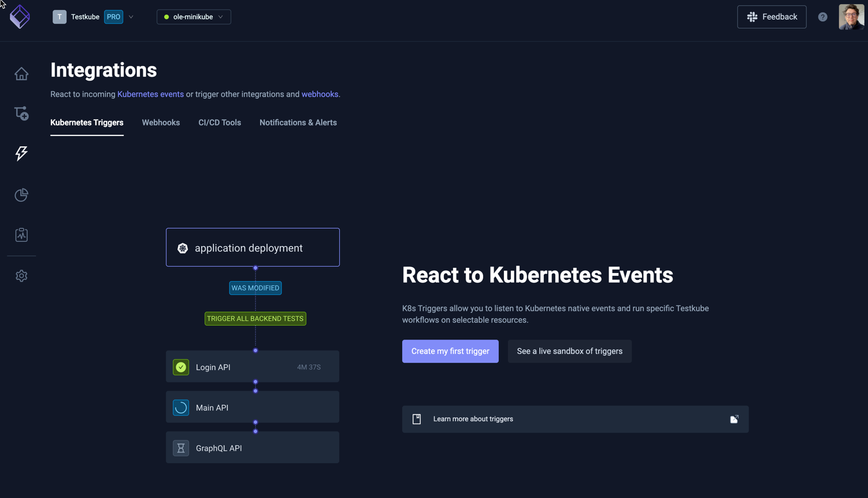Screen dimensions: 868x498
Task: Click the user avatar photo
Action: click(x=850, y=16)
